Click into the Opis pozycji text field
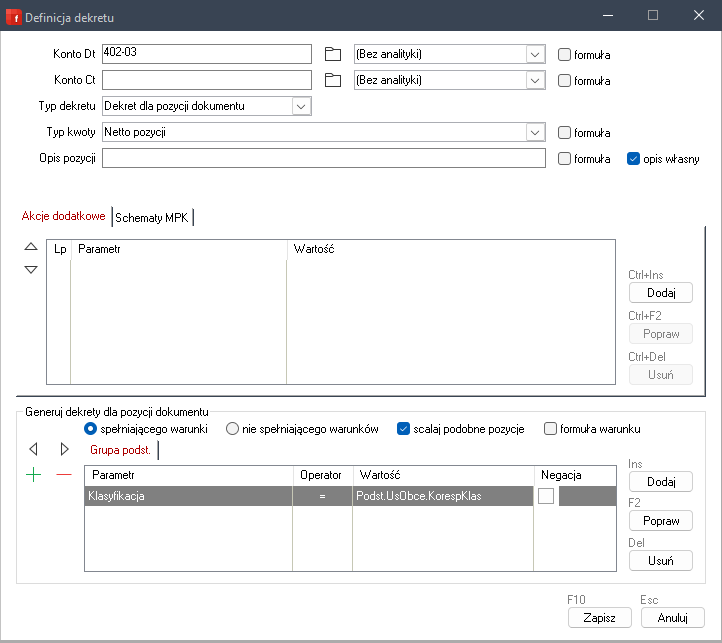Image resolution: width=722 pixels, height=643 pixels. pos(323,158)
